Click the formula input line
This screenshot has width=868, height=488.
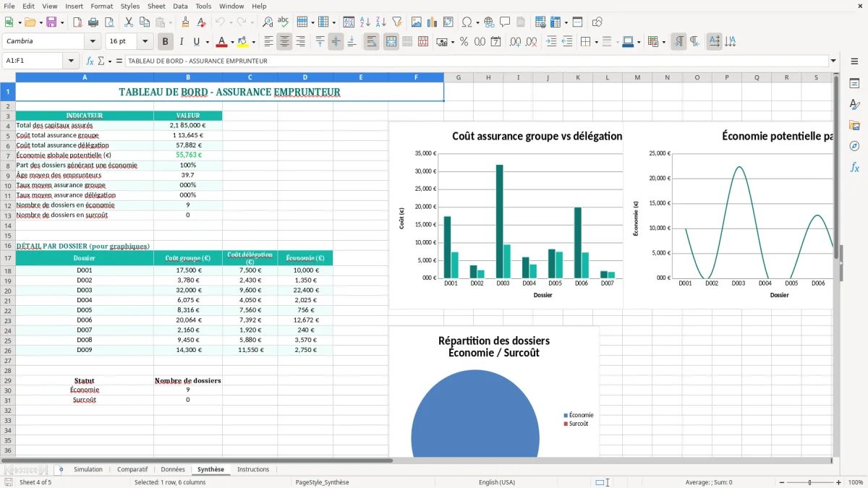pos(476,61)
